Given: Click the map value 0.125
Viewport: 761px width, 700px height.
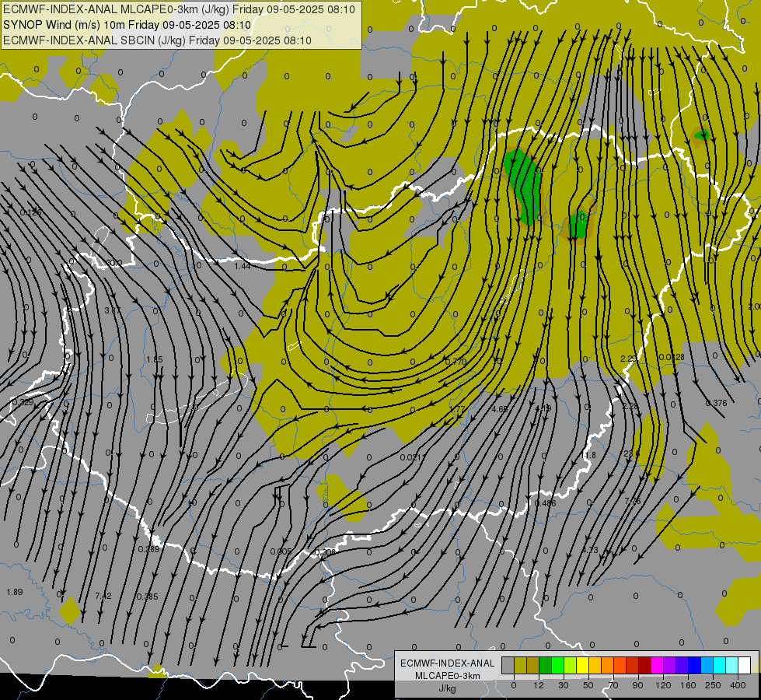Looking at the screenshot, I should (x=31, y=213).
